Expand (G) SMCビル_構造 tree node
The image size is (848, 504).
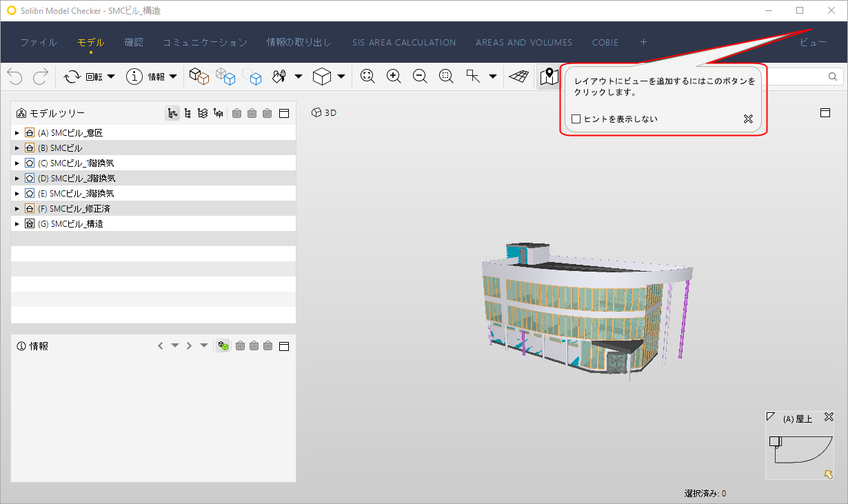click(x=17, y=223)
